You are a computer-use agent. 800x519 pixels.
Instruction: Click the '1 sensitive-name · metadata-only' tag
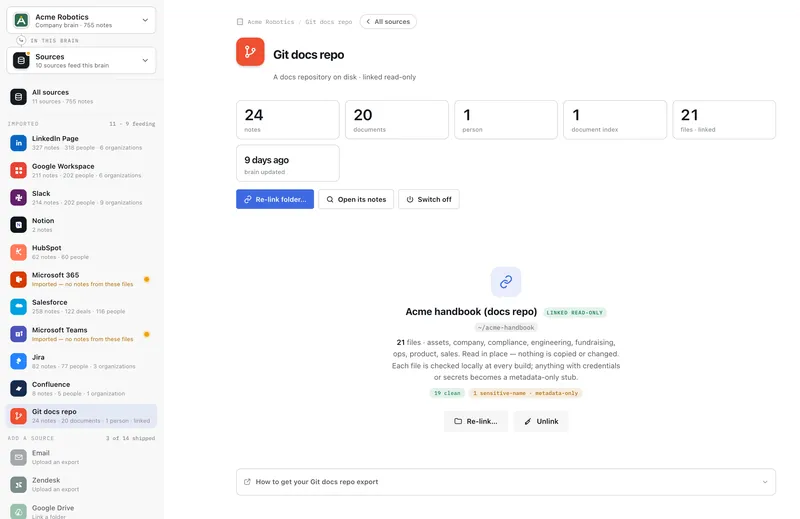(526, 393)
